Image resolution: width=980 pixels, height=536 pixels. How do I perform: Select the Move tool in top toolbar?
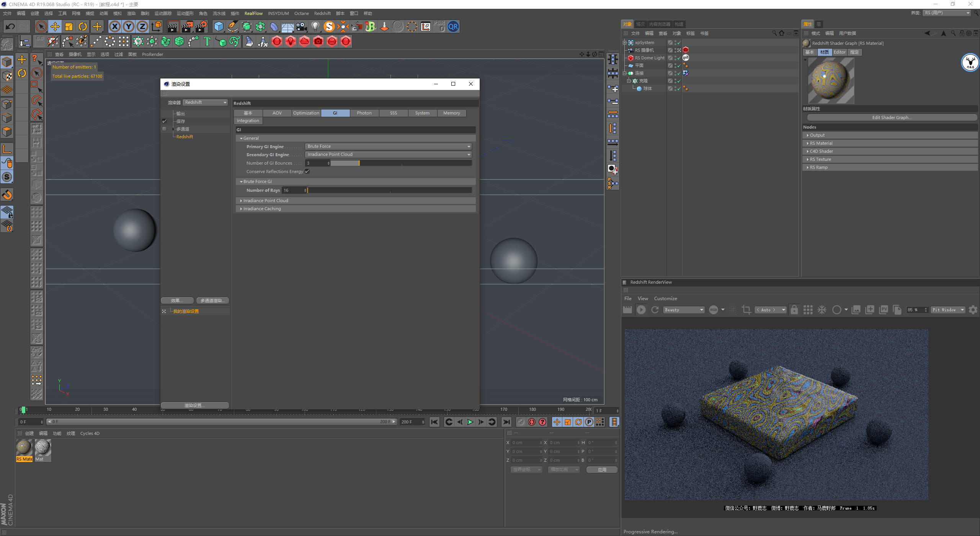tap(55, 26)
